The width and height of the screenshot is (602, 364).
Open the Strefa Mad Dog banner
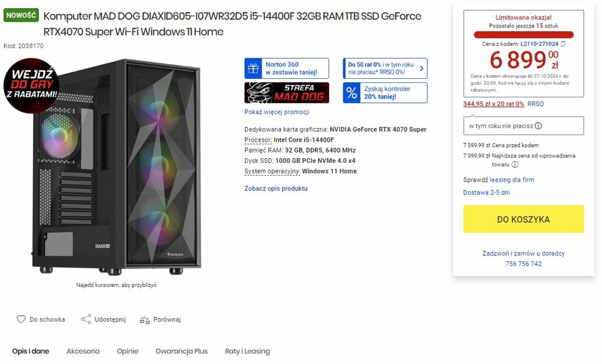(287, 92)
